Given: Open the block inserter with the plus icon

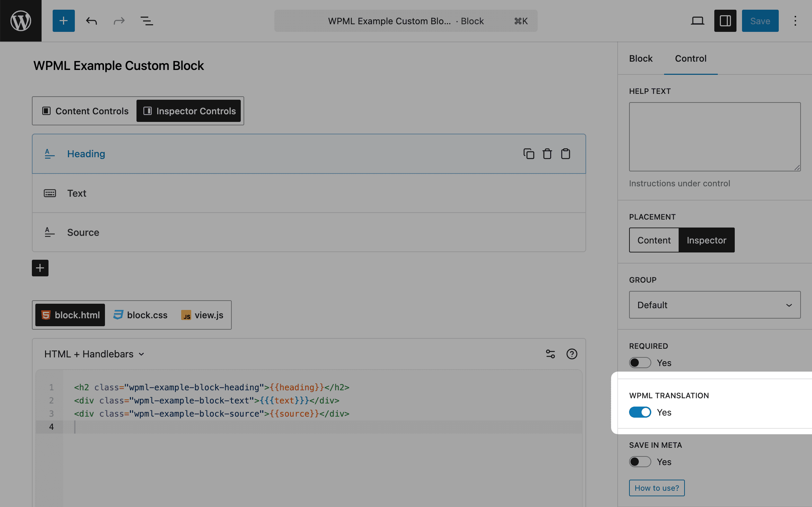Looking at the screenshot, I should [x=63, y=20].
